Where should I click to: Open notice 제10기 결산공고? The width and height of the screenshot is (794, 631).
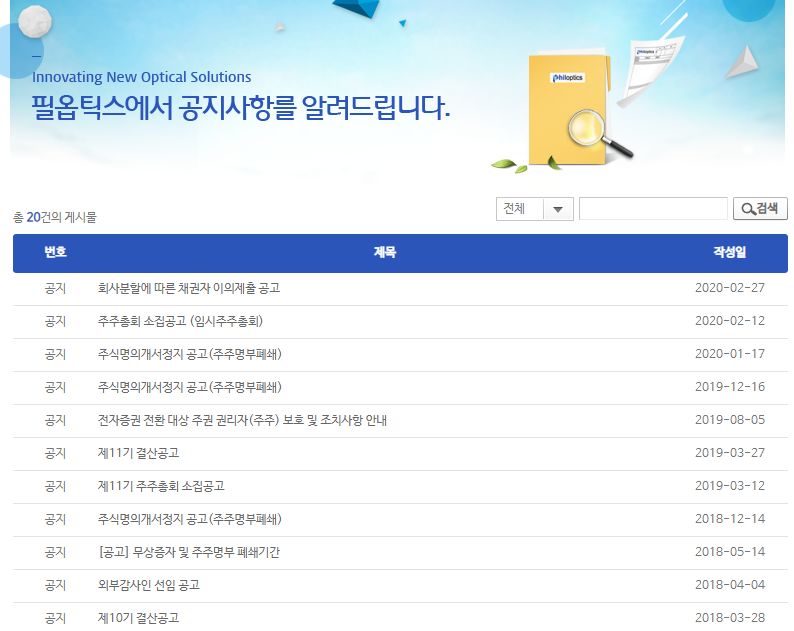pos(138,618)
